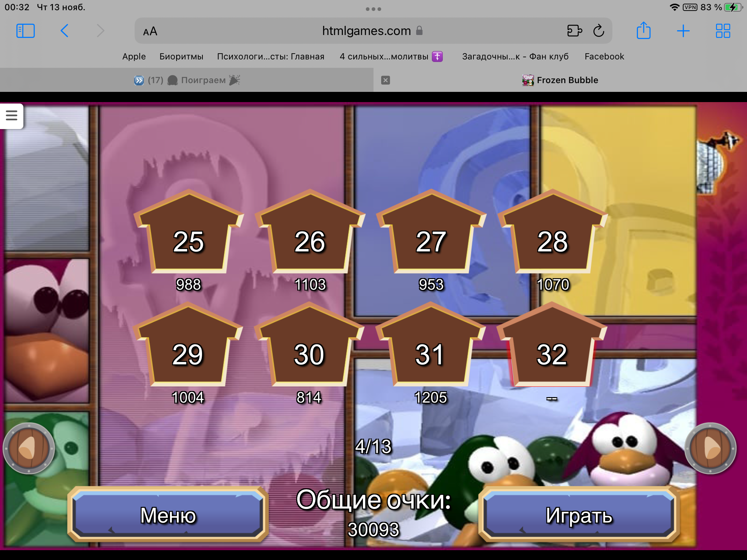Go to next level page arrow
747x560 pixels.
click(x=710, y=448)
